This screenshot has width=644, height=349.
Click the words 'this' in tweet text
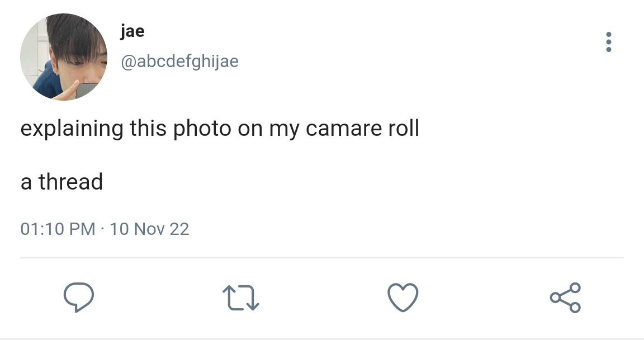(x=148, y=128)
